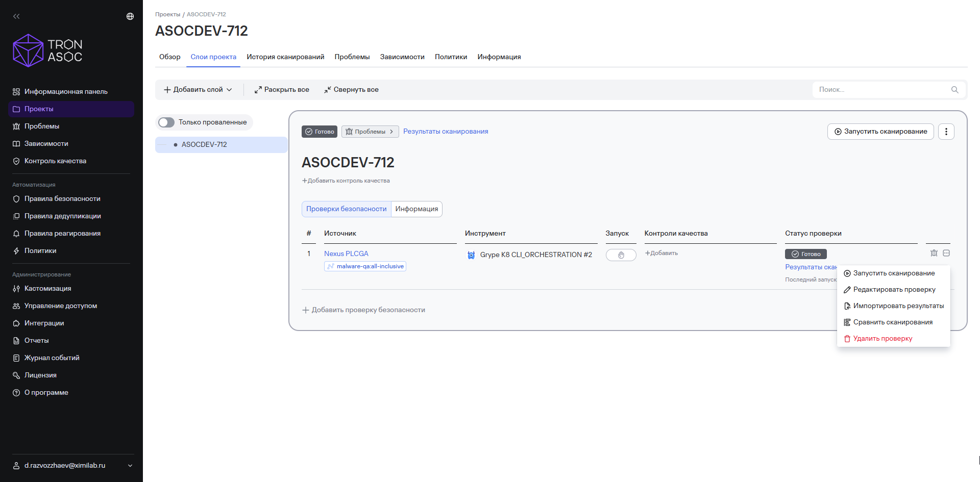Choose Импортировать результаты menu item
This screenshot has height=482, width=980.
[x=894, y=306]
